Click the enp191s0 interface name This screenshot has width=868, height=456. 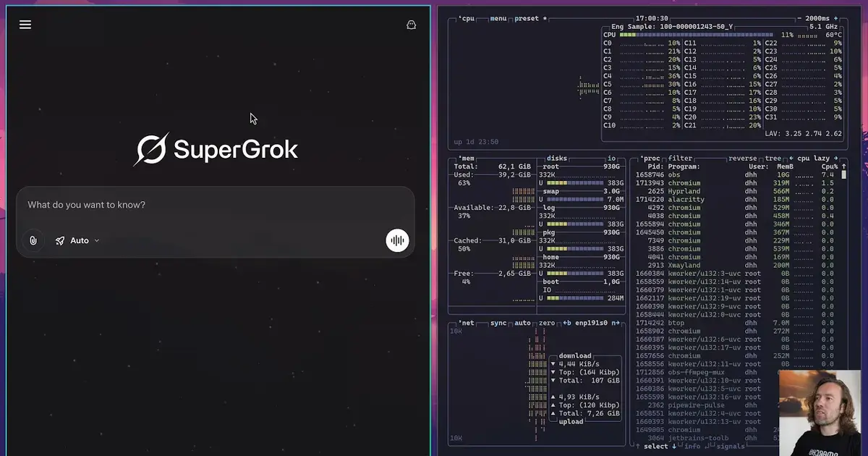[x=591, y=323]
